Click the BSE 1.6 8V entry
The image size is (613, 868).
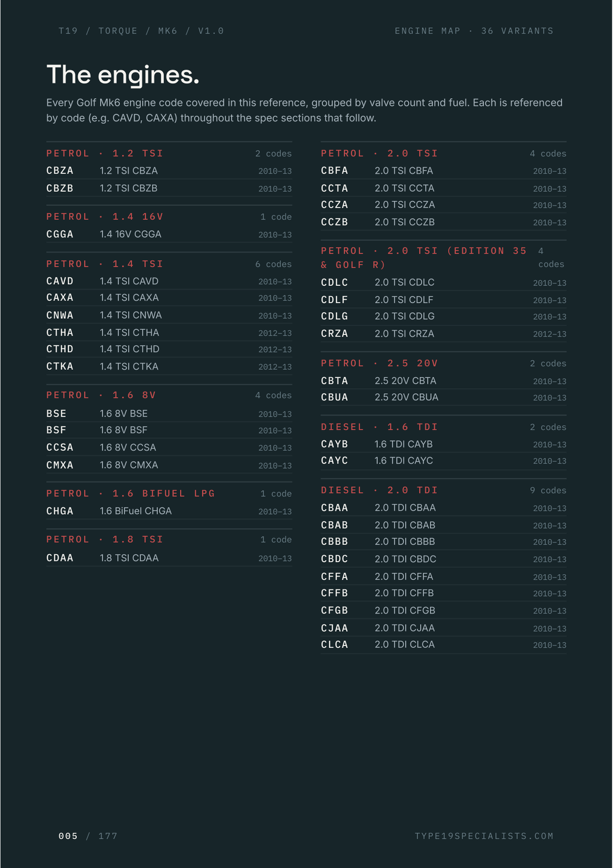(x=169, y=414)
